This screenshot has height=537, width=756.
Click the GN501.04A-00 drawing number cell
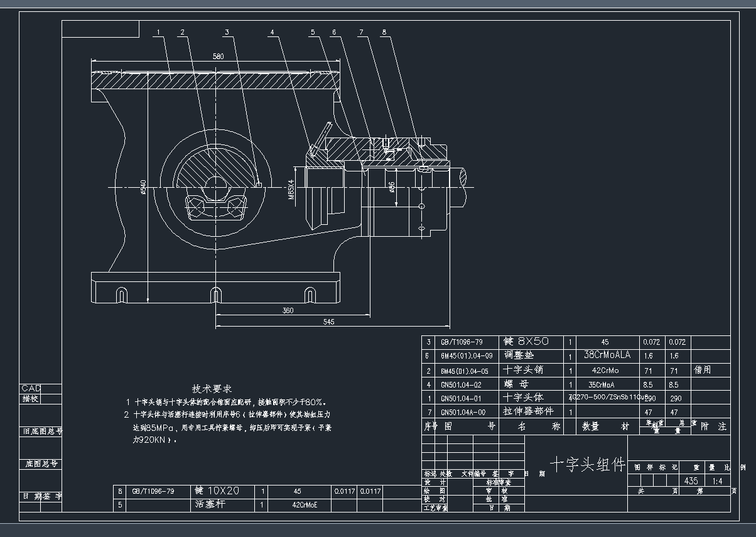[x=463, y=412]
